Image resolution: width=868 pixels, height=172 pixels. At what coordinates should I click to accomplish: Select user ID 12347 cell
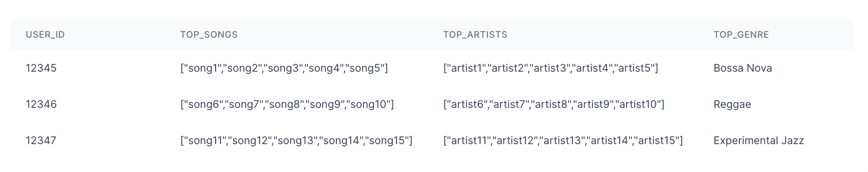click(41, 141)
